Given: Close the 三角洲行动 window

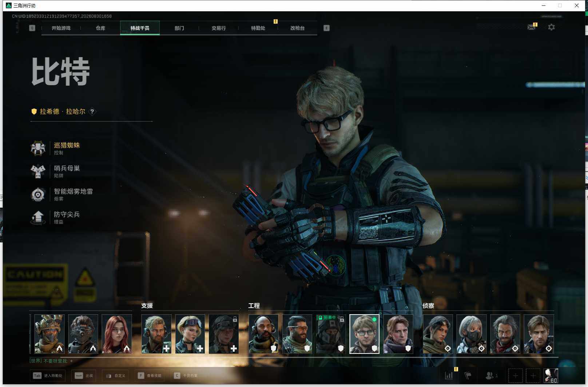Looking at the screenshot, I should (577, 5).
